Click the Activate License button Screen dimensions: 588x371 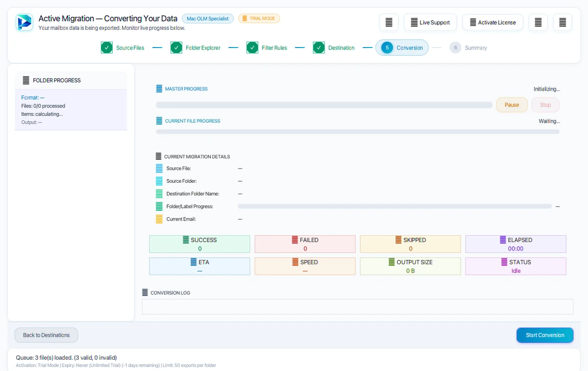(x=492, y=23)
